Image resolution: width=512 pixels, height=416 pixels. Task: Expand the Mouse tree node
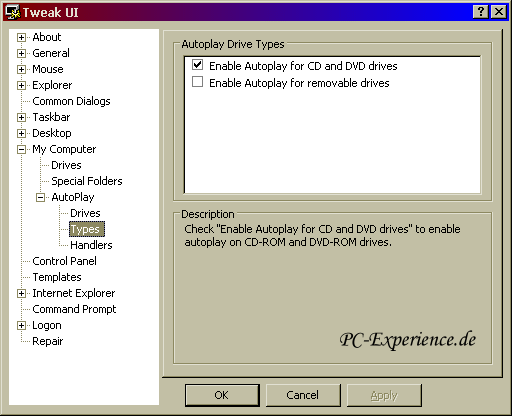pyautogui.click(x=21, y=69)
